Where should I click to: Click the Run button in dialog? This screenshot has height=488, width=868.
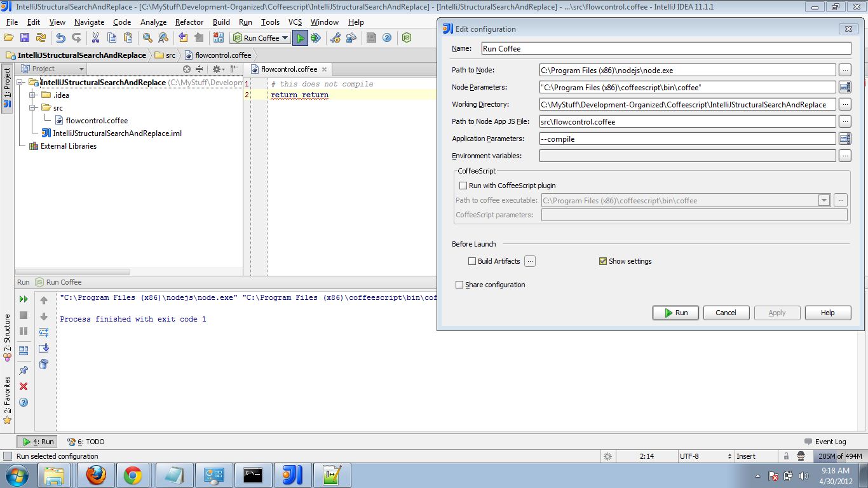[x=675, y=313]
